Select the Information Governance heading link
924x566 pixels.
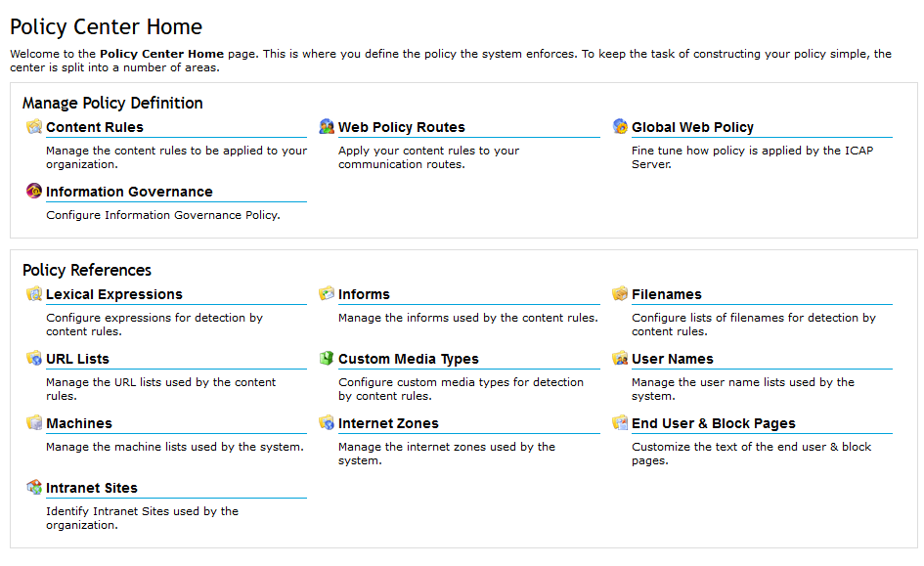click(x=129, y=192)
